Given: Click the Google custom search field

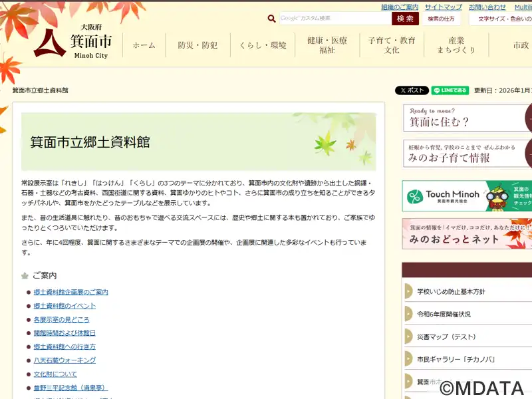Looking at the screenshot, I should [334, 19].
